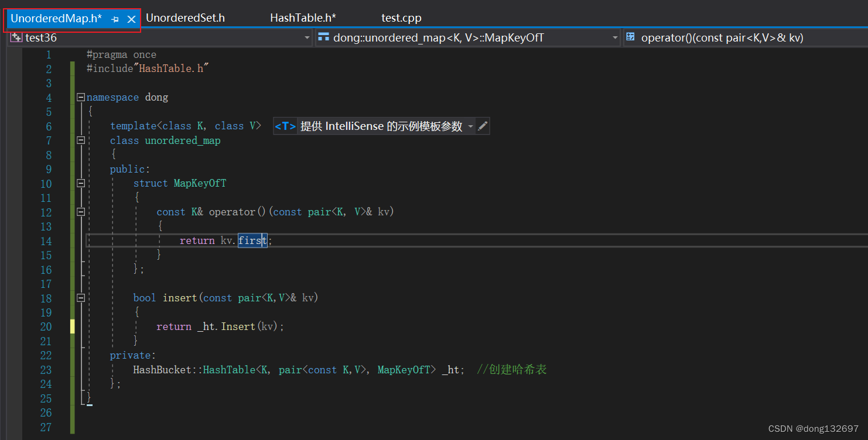Click the <T> template icon
The height and width of the screenshot is (440, 868).
point(285,126)
